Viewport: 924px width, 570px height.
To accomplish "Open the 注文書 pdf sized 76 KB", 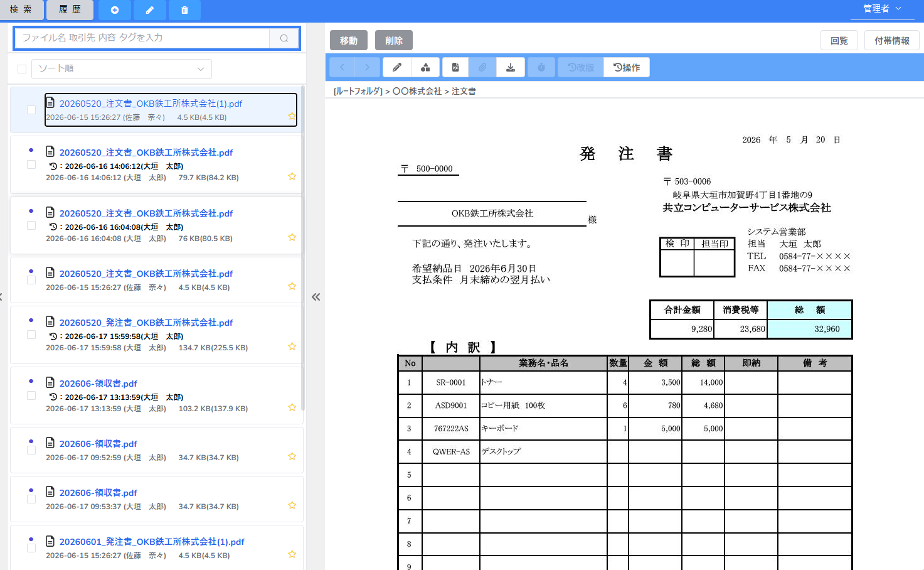I will click(146, 213).
